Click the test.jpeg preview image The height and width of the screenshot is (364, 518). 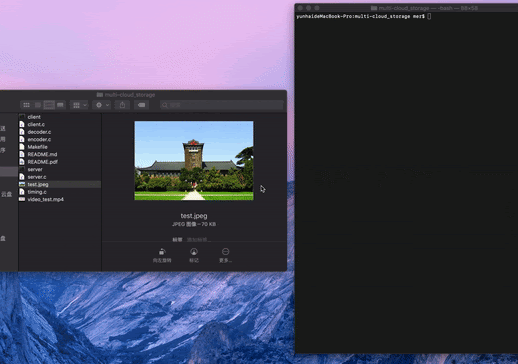click(194, 161)
